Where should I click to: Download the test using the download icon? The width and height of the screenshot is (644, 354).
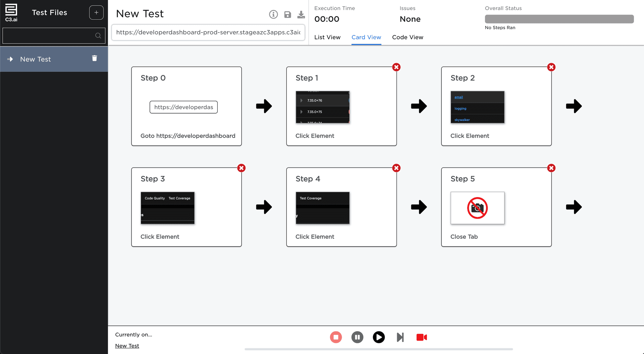[x=301, y=14]
